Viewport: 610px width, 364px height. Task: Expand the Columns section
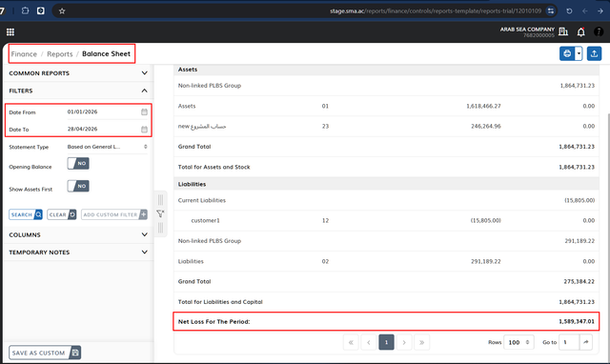78,235
